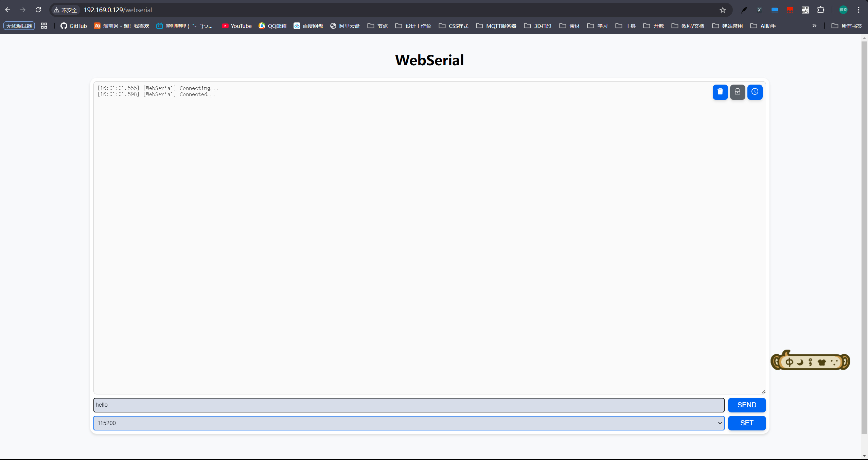The height and width of the screenshot is (460, 868).
Task: Click the hello message input field
Action: pos(409,405)
